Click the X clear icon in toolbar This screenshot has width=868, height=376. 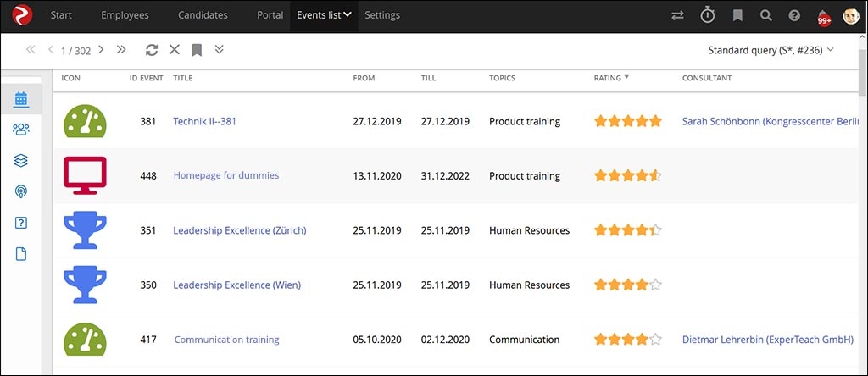(174, 50)
